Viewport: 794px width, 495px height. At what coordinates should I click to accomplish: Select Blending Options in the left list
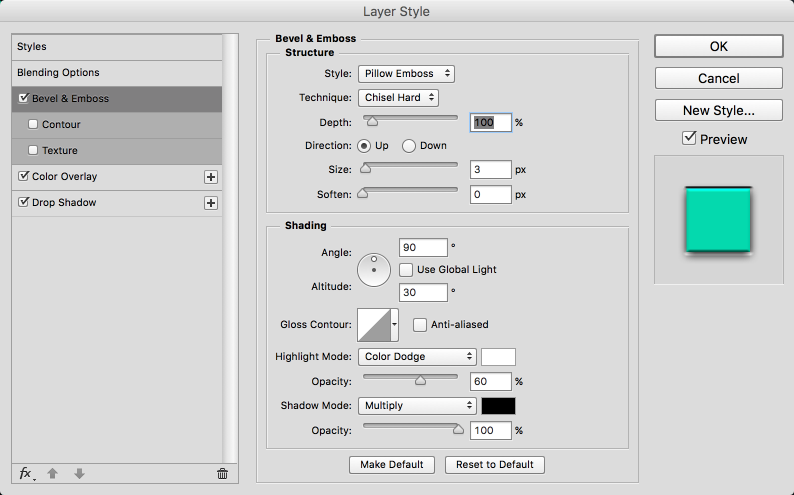point(58,73)
